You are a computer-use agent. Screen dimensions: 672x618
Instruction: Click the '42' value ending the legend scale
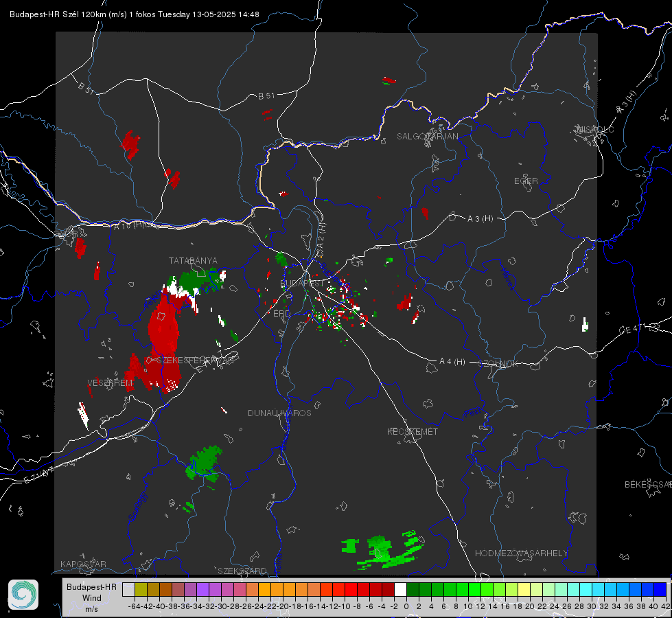tap(666, 606)
